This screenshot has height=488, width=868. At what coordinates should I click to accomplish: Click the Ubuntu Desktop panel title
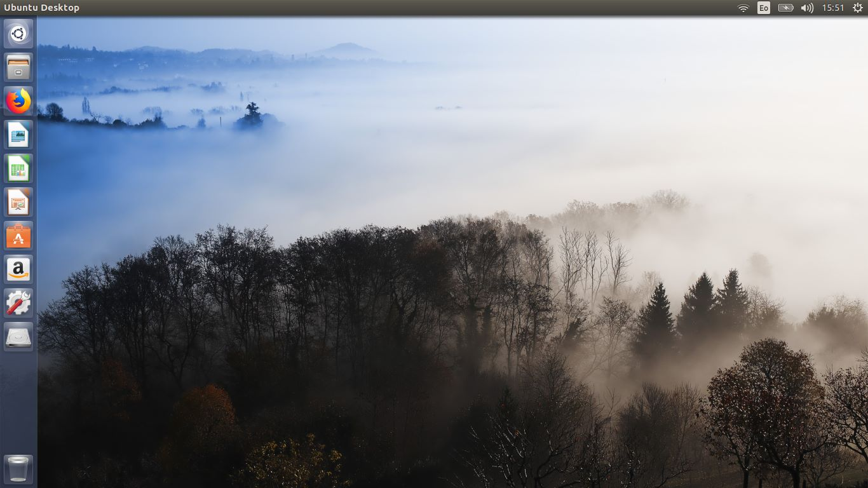click(42, 8)
